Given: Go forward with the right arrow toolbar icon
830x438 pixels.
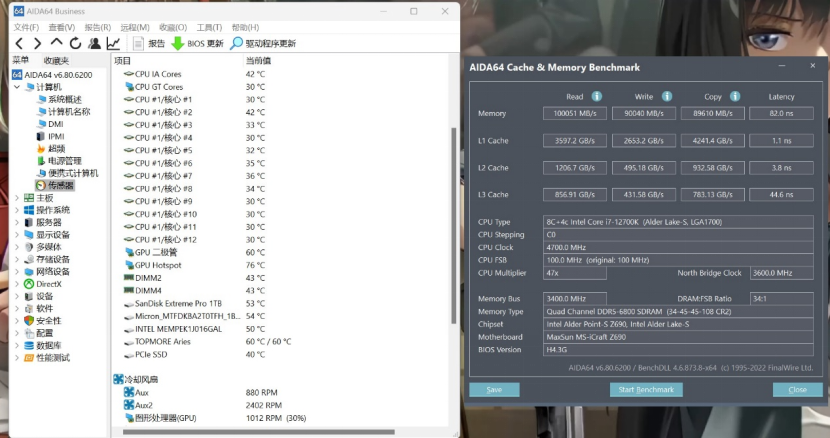Looking at the screenshot, I should (38, 43).
